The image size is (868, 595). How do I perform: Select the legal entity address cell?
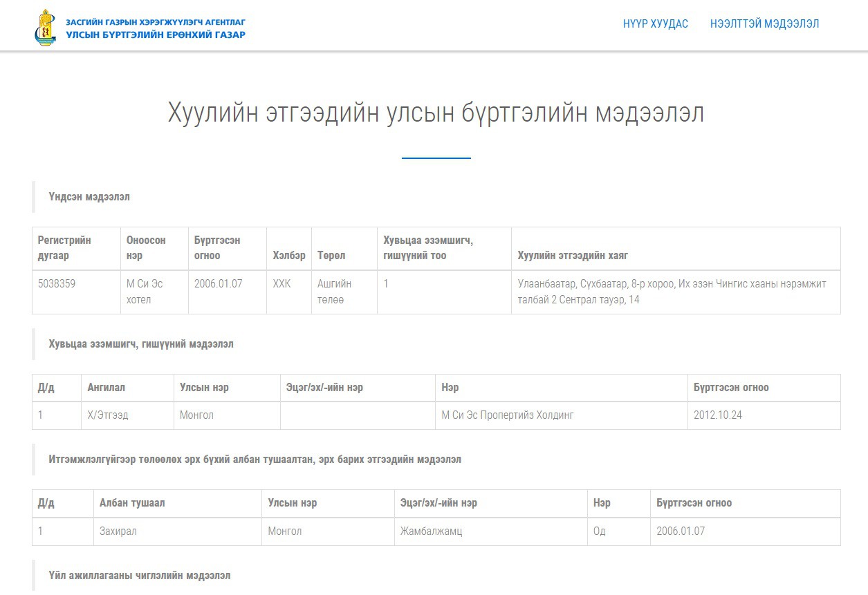tap(676, 292)
